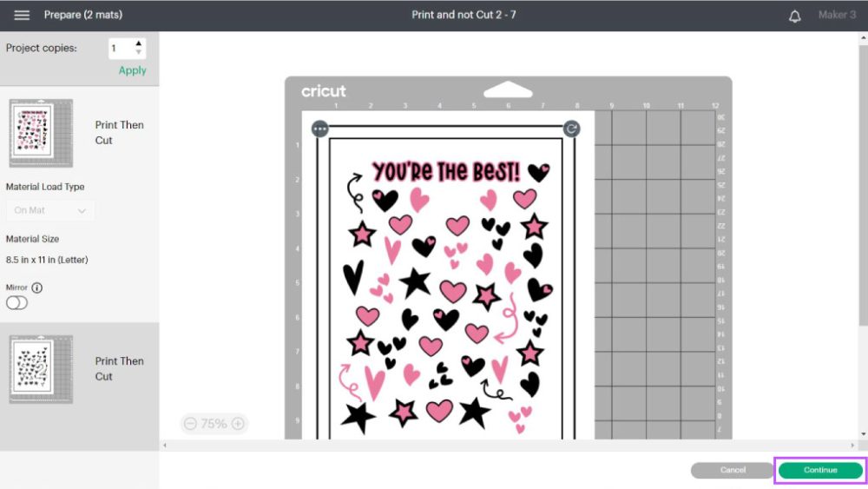Click the three-dot options handle on design
Image resolution: width=868 pixels, height=489 pixels.
click(320, 129)
